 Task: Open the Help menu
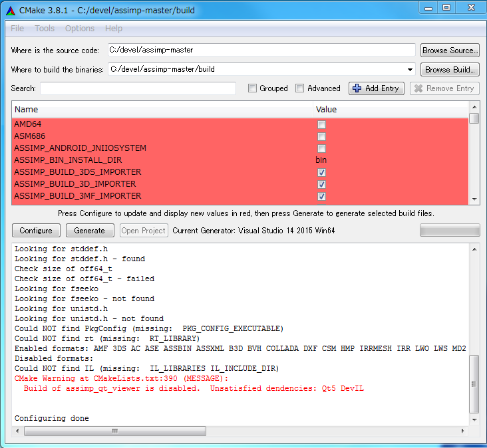pos(113,28)
